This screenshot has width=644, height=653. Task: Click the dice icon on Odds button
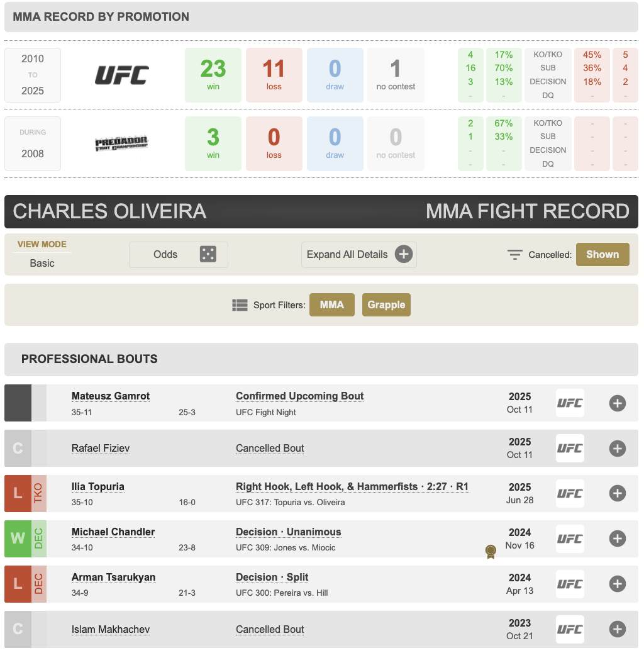click(x=208, y=254)
